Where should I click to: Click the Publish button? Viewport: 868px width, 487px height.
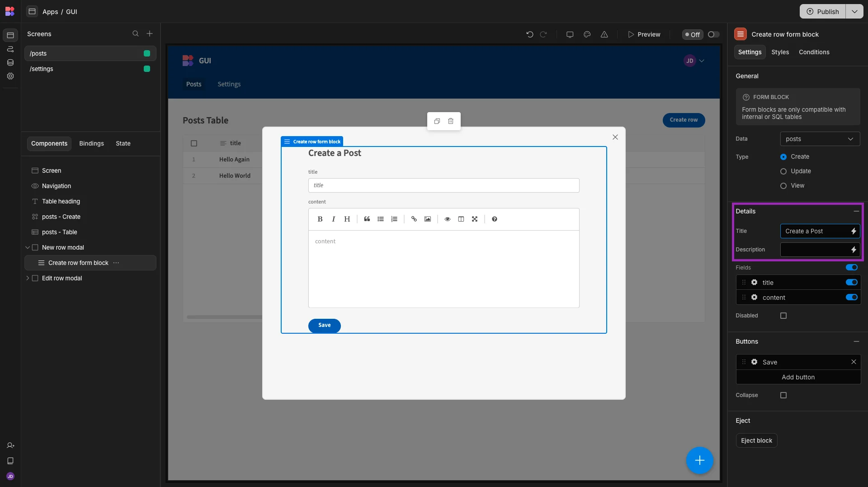823,11
